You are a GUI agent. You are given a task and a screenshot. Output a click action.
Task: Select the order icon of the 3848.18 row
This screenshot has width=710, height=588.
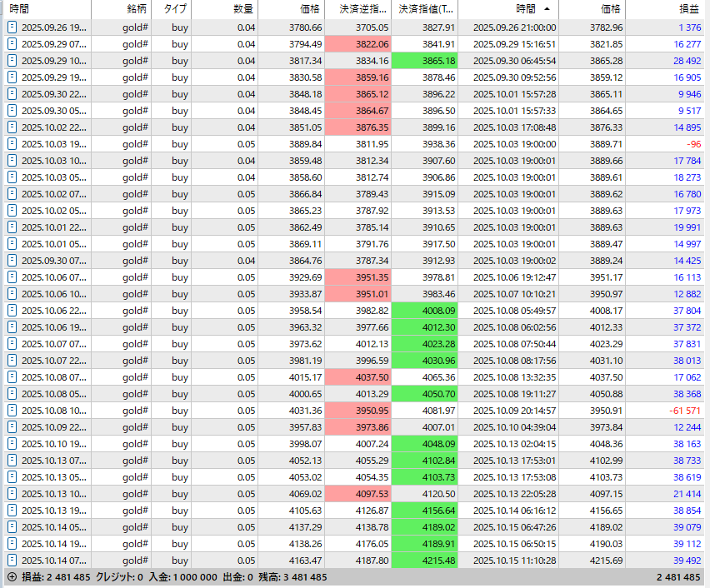click(12, 94)
